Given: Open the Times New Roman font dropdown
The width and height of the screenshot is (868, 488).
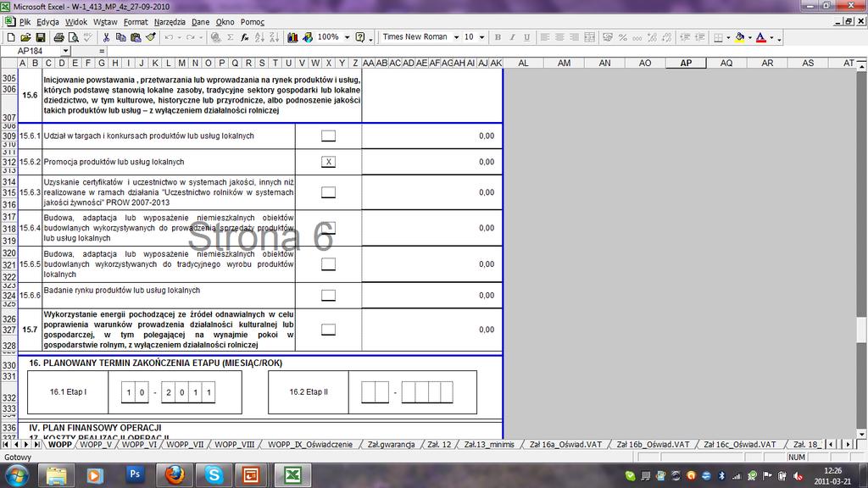Looking at the screenshot, I should (456, 37).
